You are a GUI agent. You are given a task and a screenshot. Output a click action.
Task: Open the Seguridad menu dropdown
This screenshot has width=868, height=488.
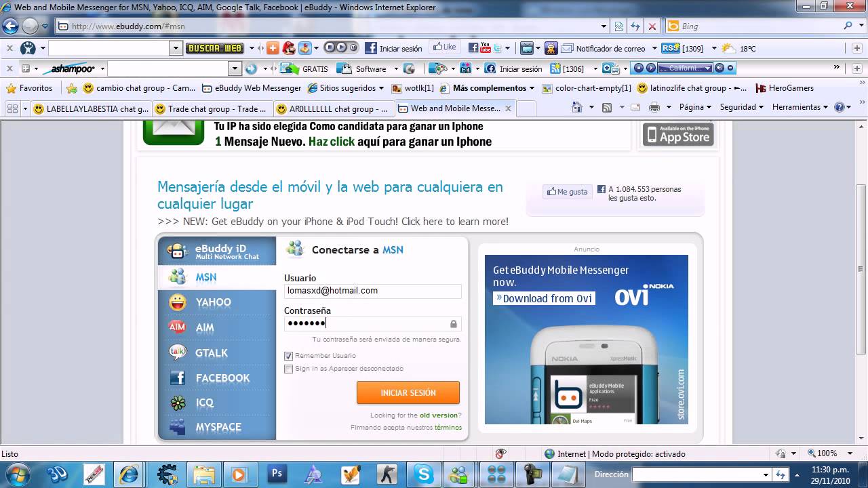[742, 107]
